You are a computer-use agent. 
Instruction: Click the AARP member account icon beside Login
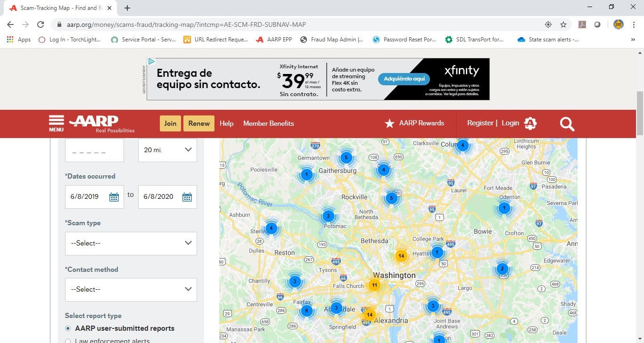point(530,123)
